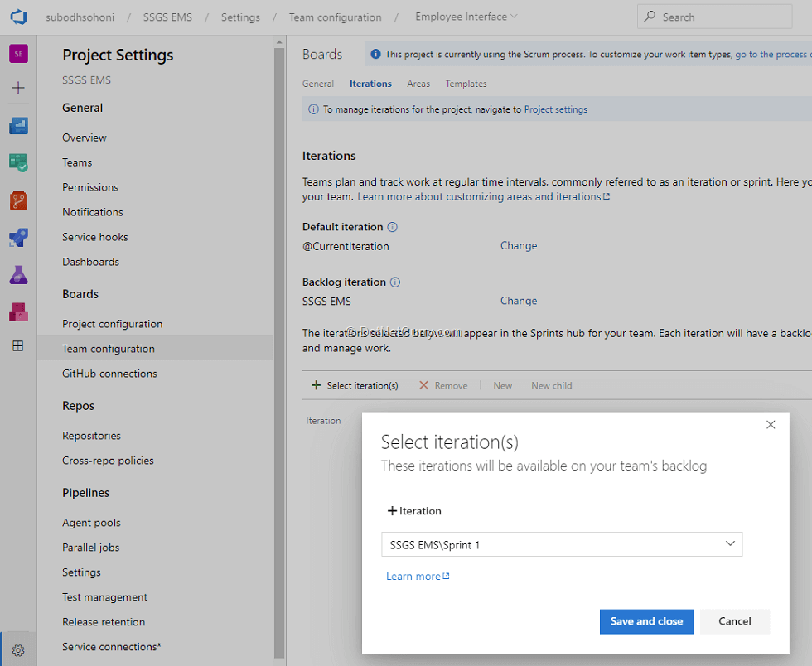
Task: Open the Learn more link in dialog
Action: tap(418, 577)
